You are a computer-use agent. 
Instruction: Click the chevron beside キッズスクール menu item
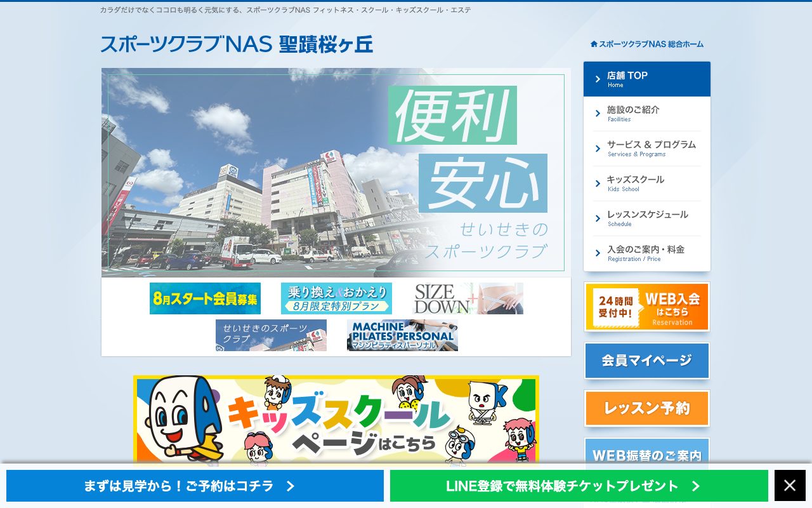[598, 184]
